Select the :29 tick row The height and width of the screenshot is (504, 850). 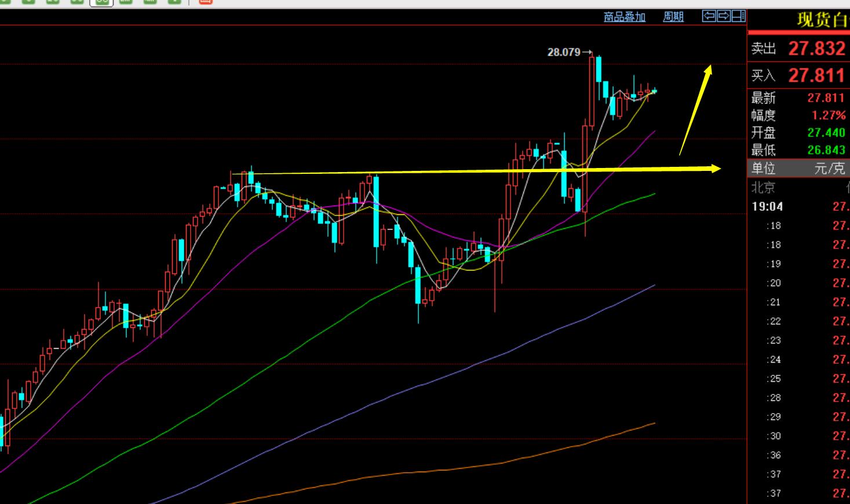point(799,417)
